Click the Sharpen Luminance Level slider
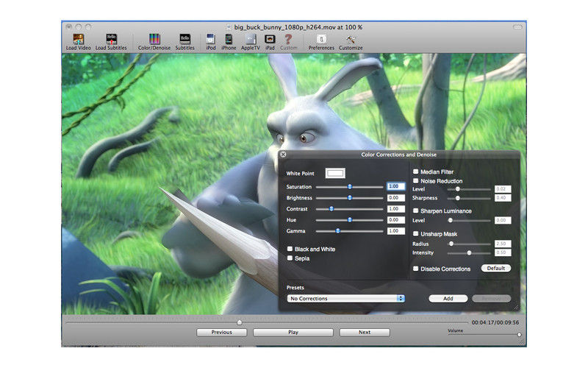This screenshot has width=588, height=368. click(469, 220)
